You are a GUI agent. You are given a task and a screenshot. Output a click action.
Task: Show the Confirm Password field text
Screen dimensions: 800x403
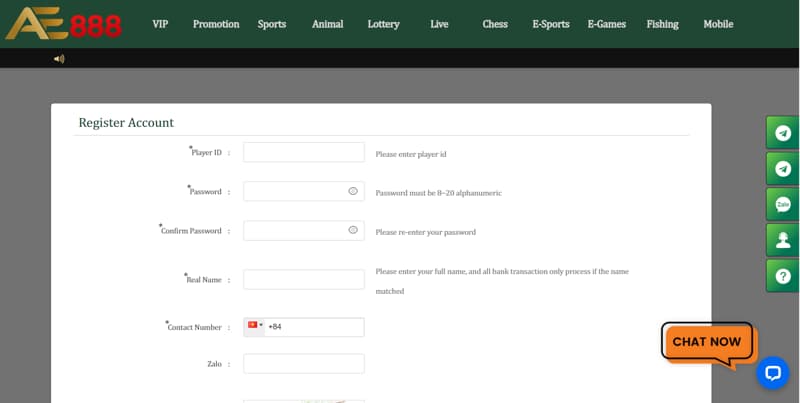(x=353, y=230)
